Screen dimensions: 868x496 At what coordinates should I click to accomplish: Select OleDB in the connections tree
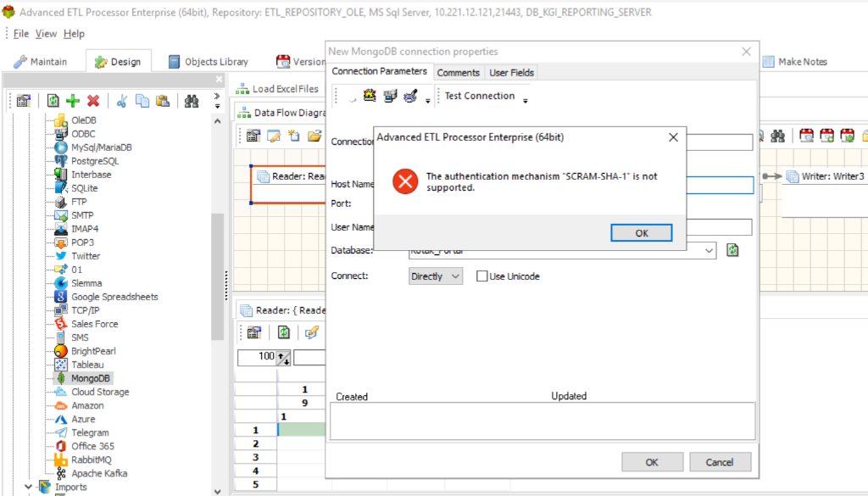84,120
